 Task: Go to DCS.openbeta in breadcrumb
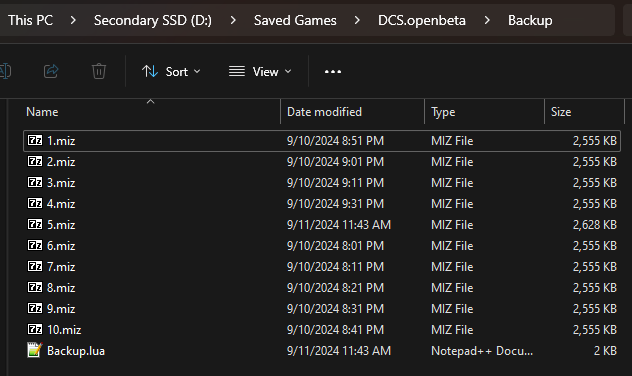click(422, 20)
